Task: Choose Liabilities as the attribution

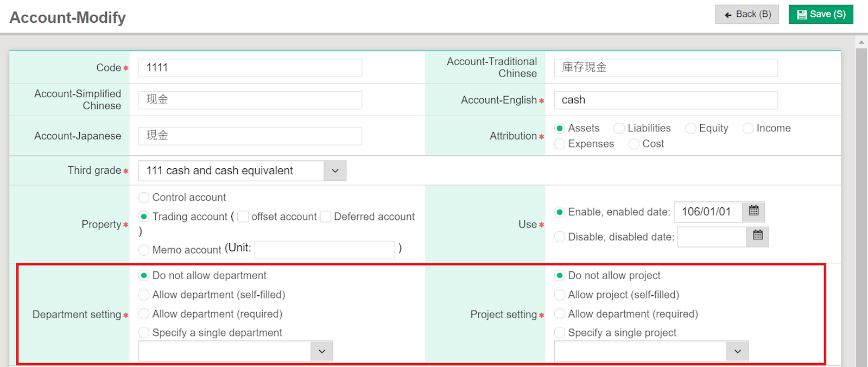Action: point(619,128)
